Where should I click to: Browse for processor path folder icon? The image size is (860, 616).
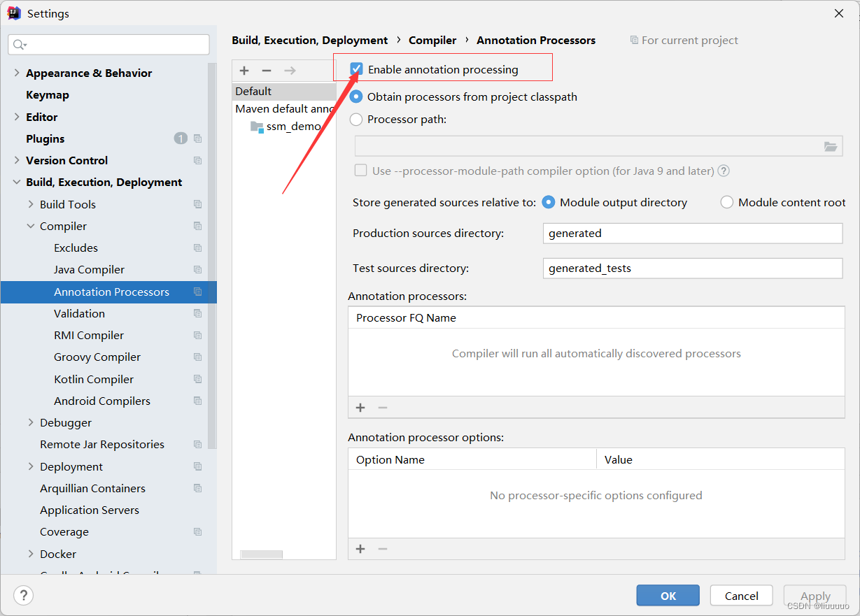831,146
